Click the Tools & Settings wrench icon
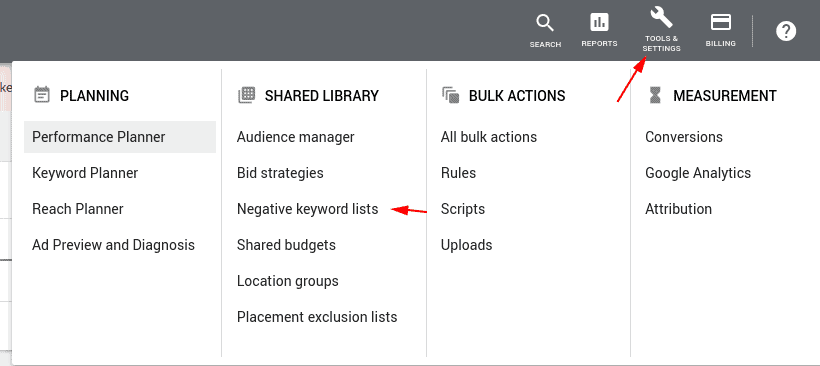This screenshot has width=820, height=366. 662,18
